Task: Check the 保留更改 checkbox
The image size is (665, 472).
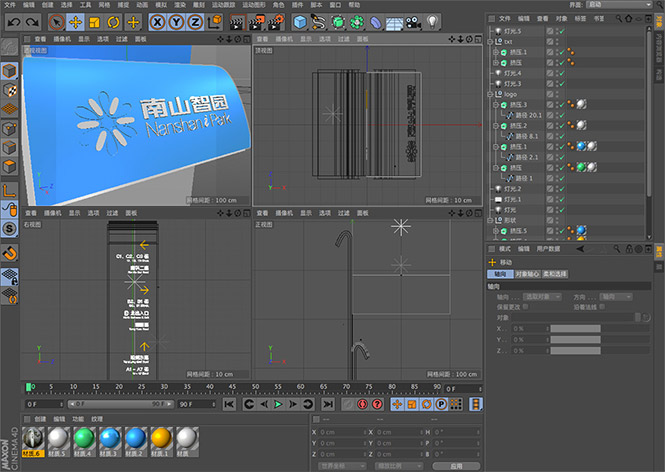Action: (x=526, y=307)
